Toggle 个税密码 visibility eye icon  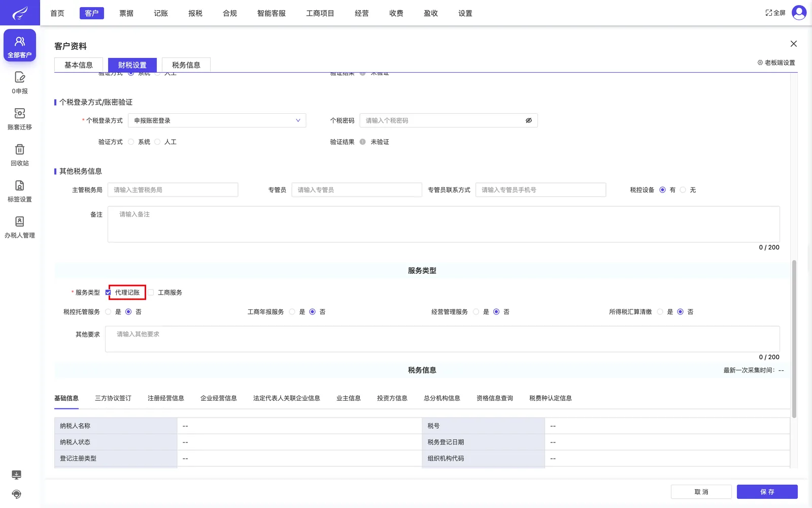[529, 120]
